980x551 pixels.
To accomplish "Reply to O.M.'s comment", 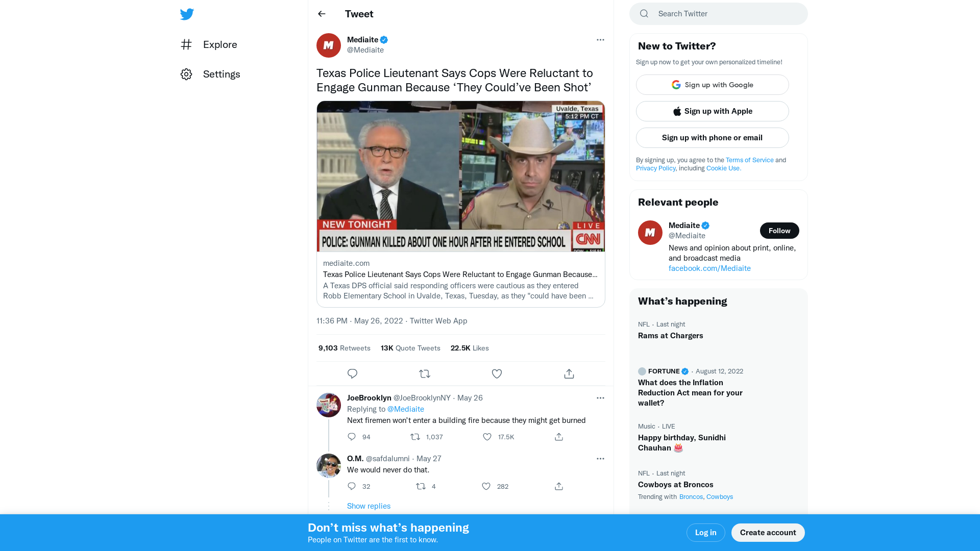I will [x=352, y=486].
